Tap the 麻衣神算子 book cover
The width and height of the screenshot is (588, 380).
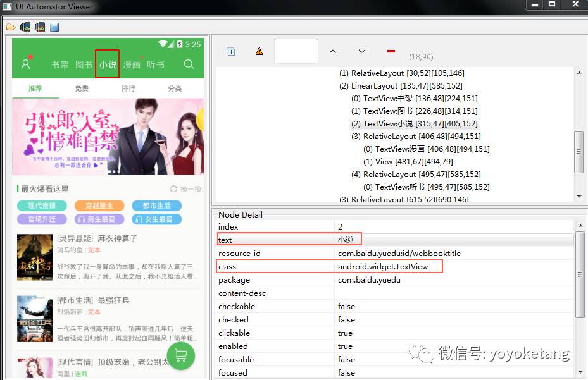click(x=35, y=257)
